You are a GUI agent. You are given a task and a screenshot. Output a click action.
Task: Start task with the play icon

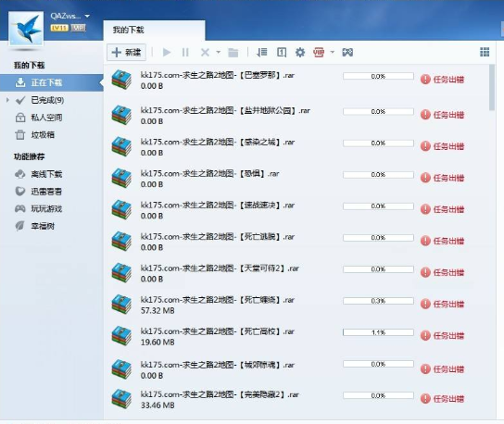[167, 53]
